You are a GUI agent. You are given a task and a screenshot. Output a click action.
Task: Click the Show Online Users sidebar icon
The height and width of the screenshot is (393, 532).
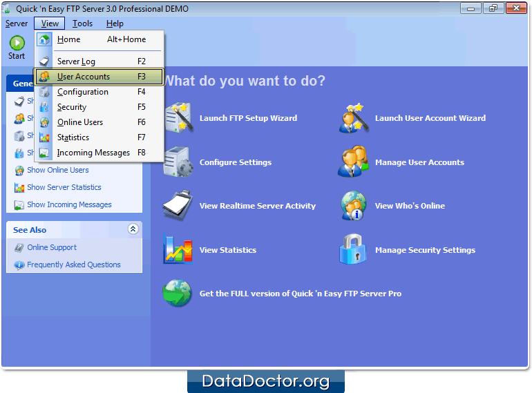pos(19,170)
